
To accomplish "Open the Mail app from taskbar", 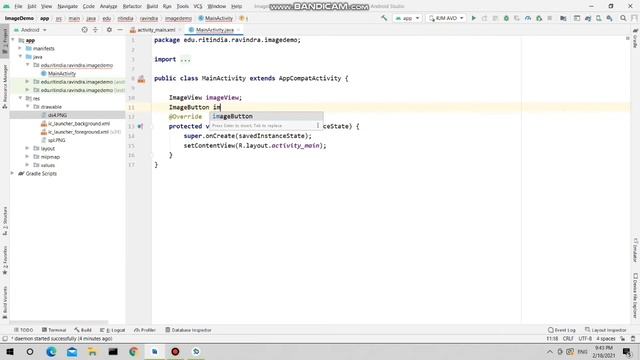I will coord(72,351).
